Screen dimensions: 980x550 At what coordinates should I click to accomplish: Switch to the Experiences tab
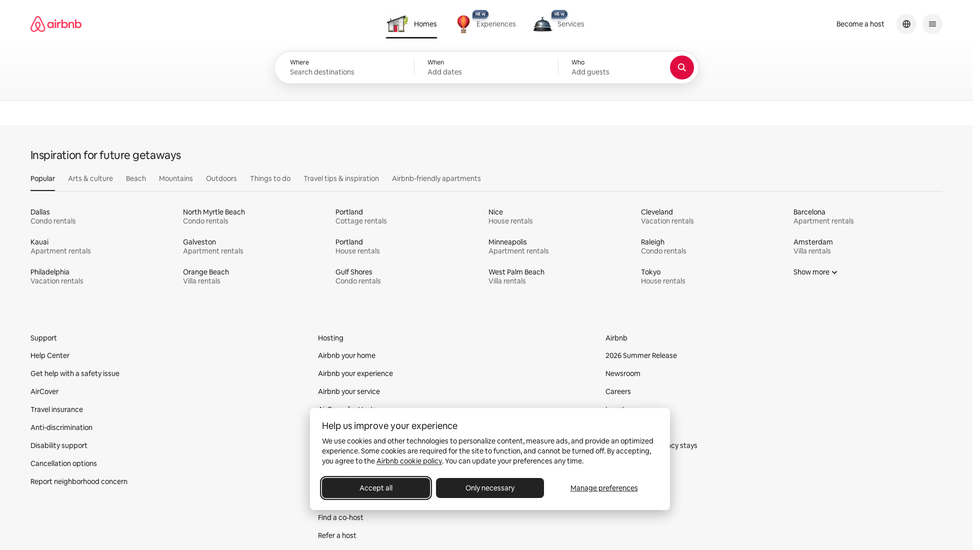click(x=485, y=24)
